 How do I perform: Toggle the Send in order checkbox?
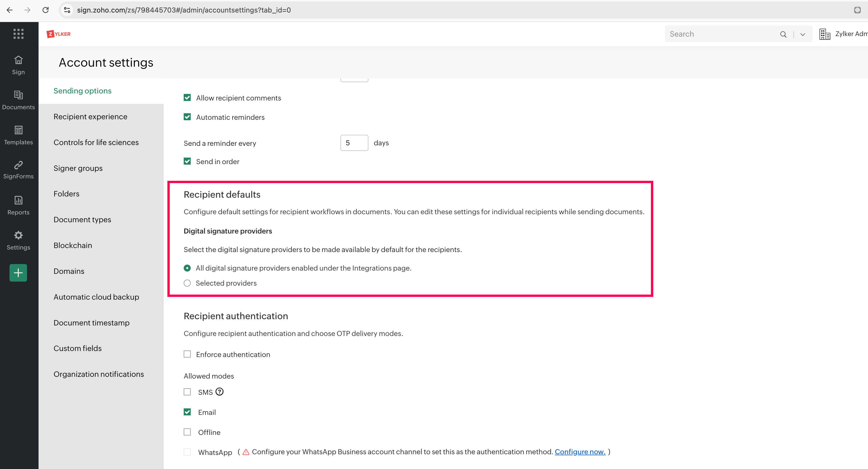click(187, 162)
